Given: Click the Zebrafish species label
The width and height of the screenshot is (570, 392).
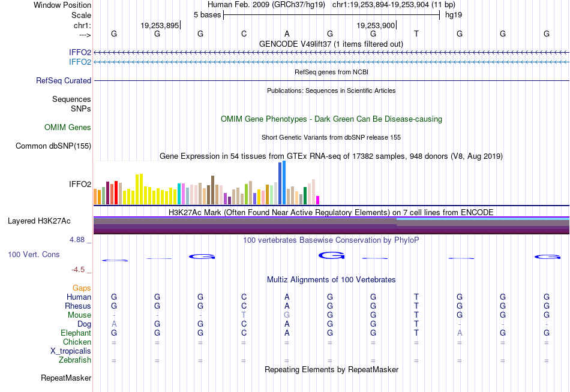Looking at the screenshot, I should [75, 360].
